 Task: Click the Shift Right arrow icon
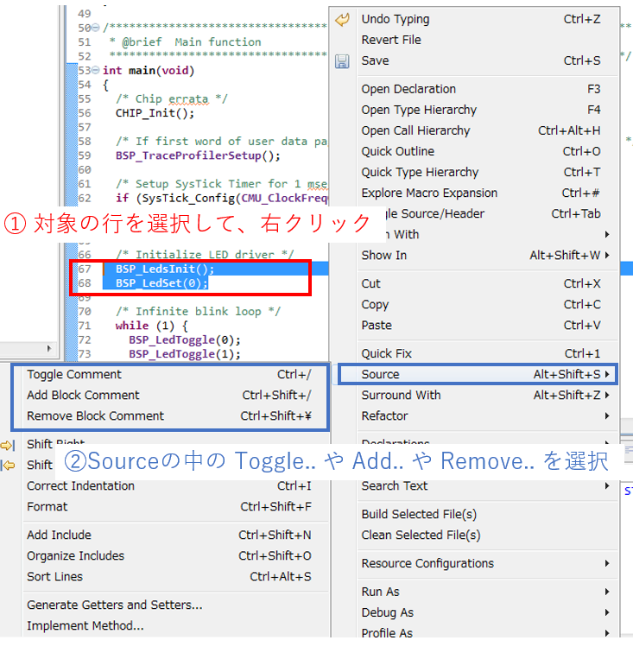(x=8, y=445)
